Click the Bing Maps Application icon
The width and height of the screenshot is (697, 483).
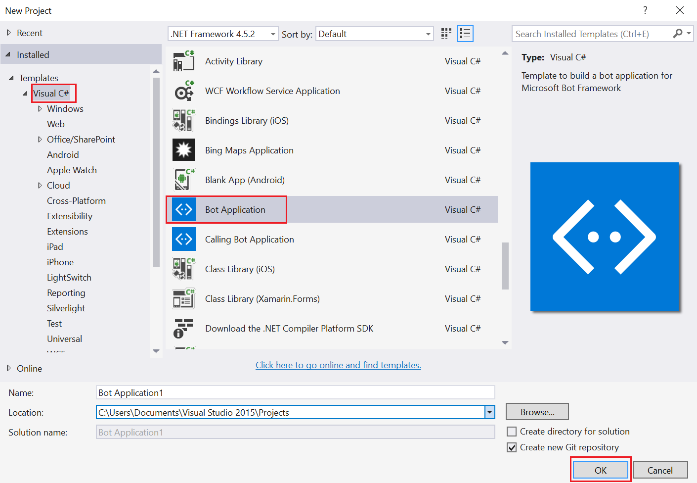184,150
